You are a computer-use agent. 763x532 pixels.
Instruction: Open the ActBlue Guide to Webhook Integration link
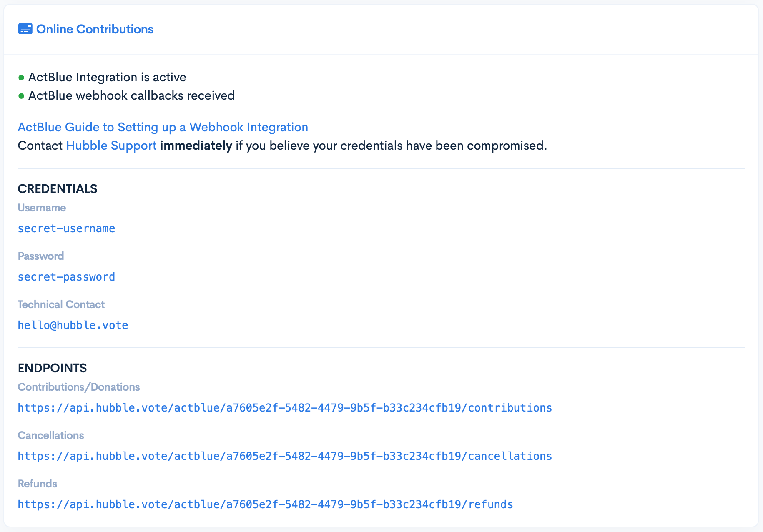pyautogui.click(x=163, y=127)
